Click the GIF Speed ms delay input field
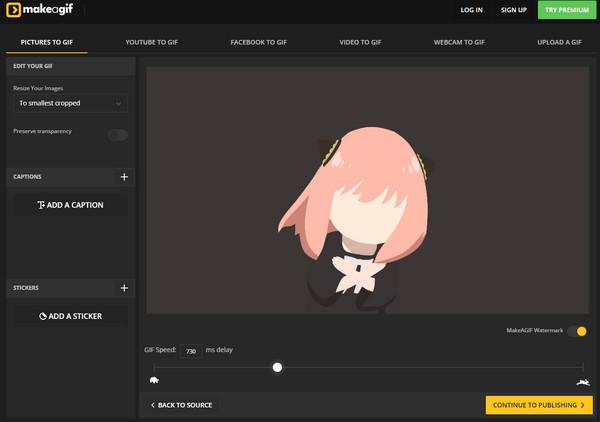 click(x=191, y=351)
